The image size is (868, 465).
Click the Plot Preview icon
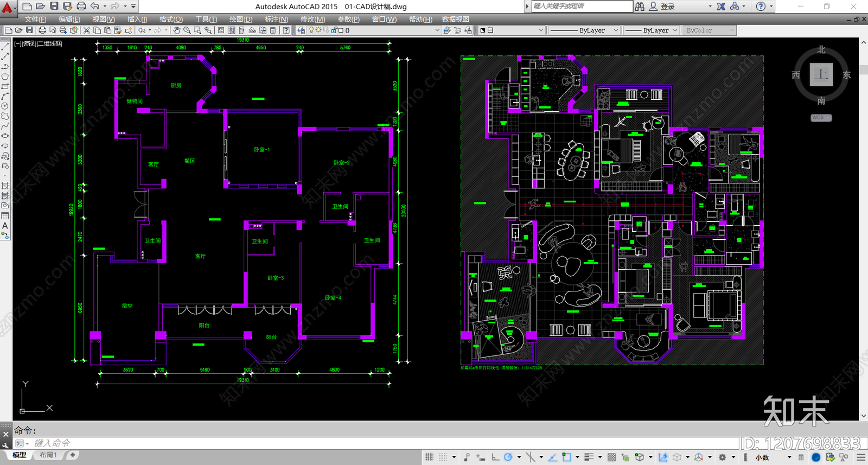53,30
